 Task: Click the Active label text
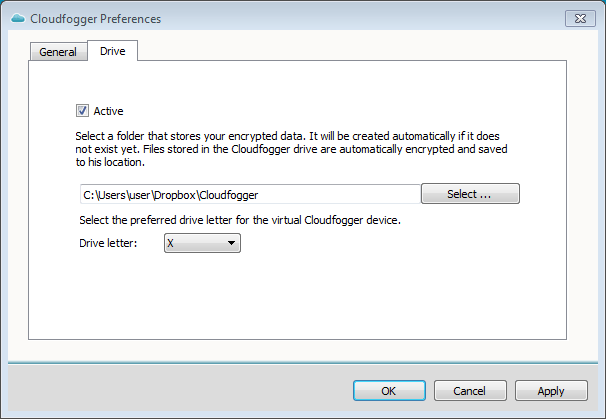[108, 111]
